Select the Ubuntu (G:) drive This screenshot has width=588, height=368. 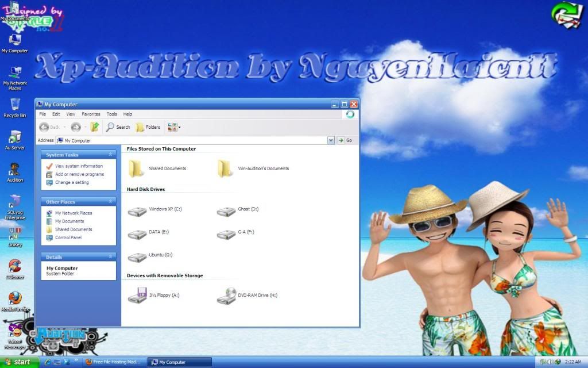pos(150,257)
